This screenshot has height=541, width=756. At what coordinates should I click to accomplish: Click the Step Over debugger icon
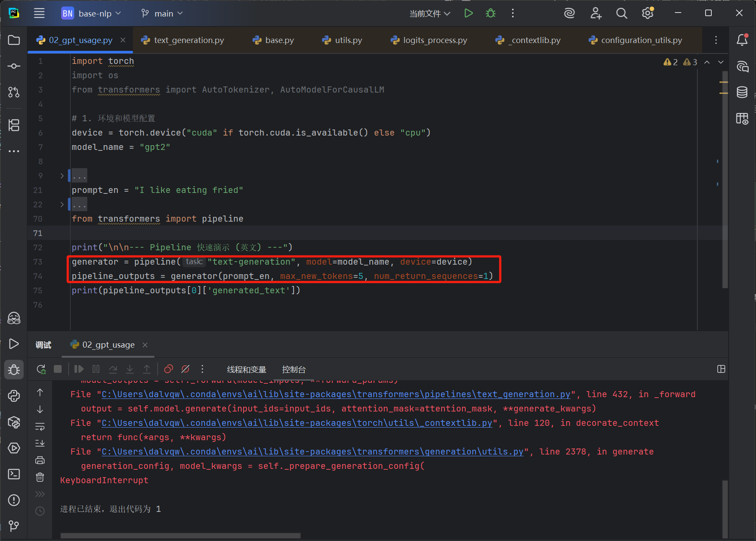[113, 369]
